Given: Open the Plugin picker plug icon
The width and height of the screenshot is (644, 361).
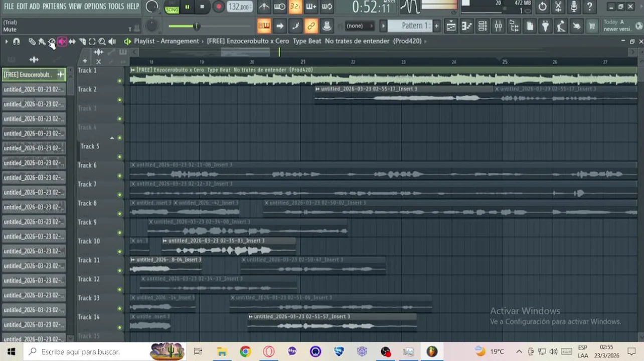Looking at the screenshot, I should pos(545,26).
